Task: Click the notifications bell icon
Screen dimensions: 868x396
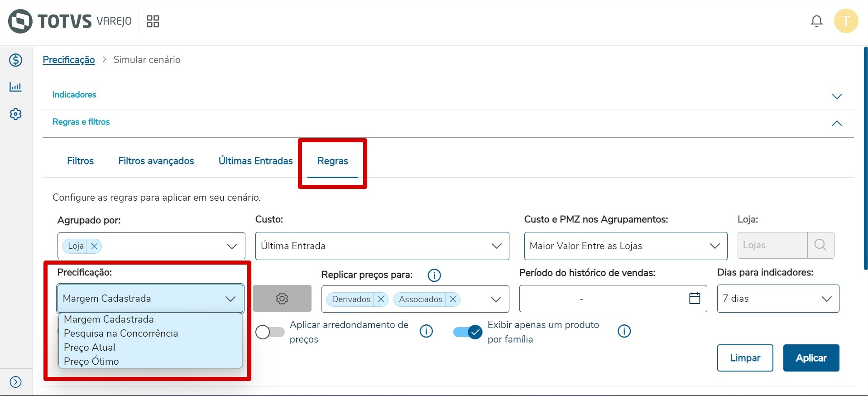Action: pyautogui.click(x=816, y=21)
